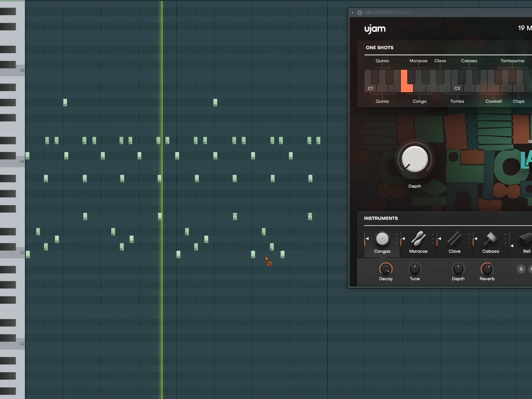Toggle Solo with the S button
532x399 pixels.
(x=521, y=269)
